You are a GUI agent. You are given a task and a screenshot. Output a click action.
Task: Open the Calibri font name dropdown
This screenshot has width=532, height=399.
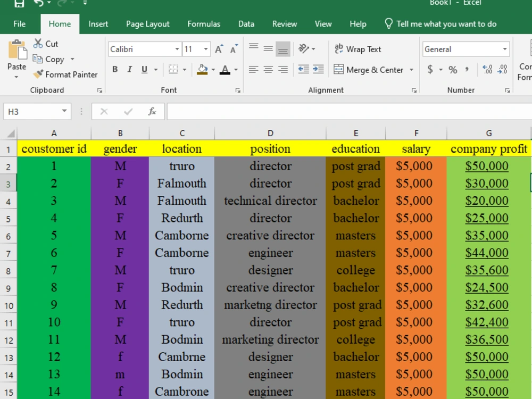tap(177, 49)
